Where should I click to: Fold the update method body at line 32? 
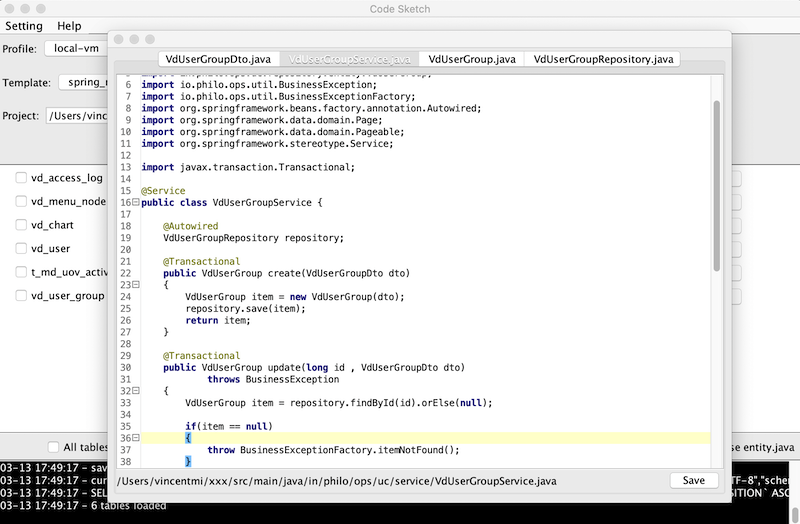[x=135, y=391]
